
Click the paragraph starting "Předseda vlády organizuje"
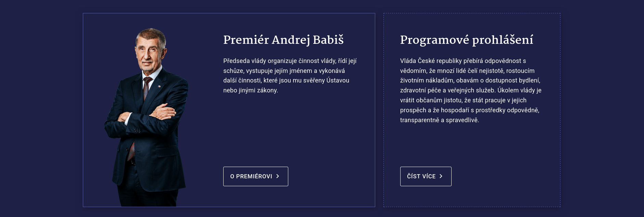point(290,76)
